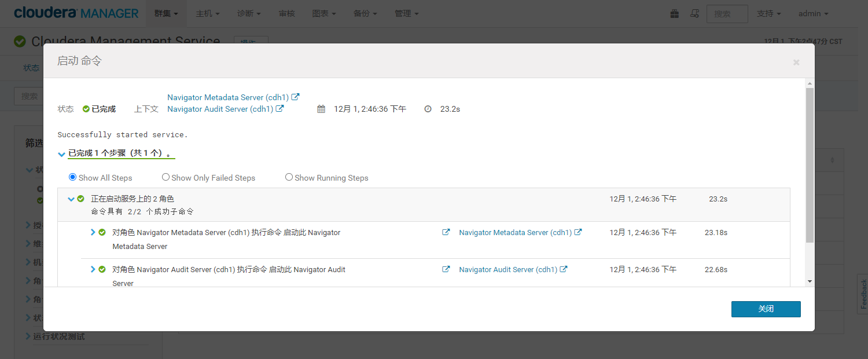Click the external link icon beside Navigator Metadata Server context
Screen dimensions: 868x359
[x=295, y=97]
